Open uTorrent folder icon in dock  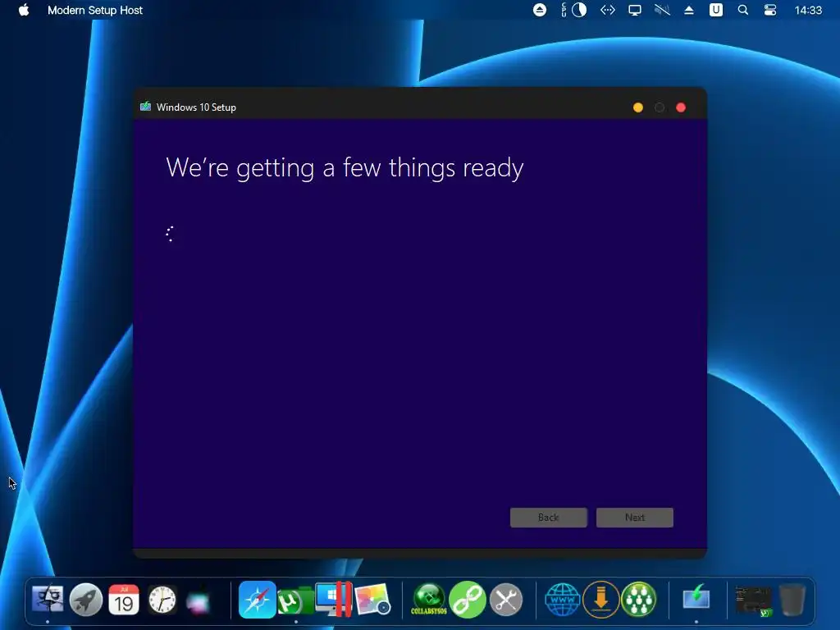(x=295, y=600)
